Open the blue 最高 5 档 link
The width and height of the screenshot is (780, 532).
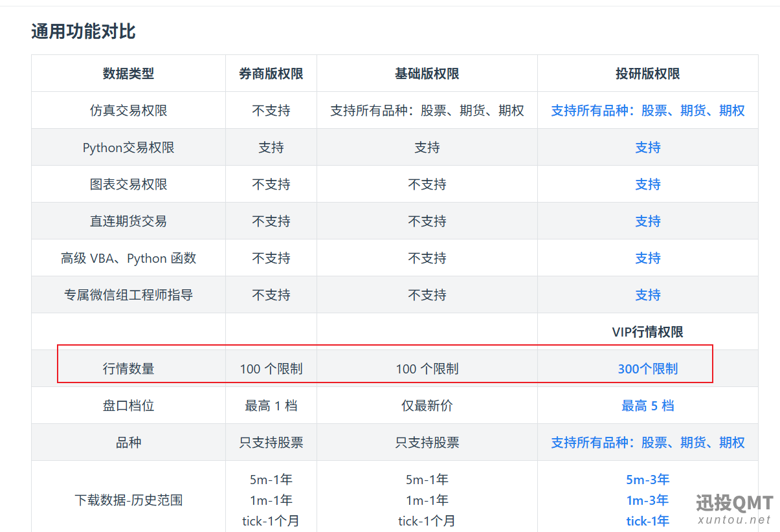[647, 406]
